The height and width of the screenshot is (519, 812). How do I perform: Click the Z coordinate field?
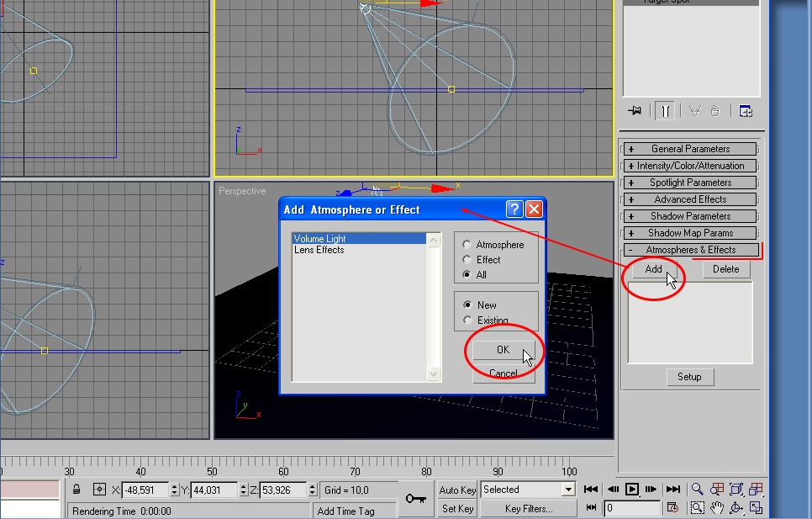(283, 490)
